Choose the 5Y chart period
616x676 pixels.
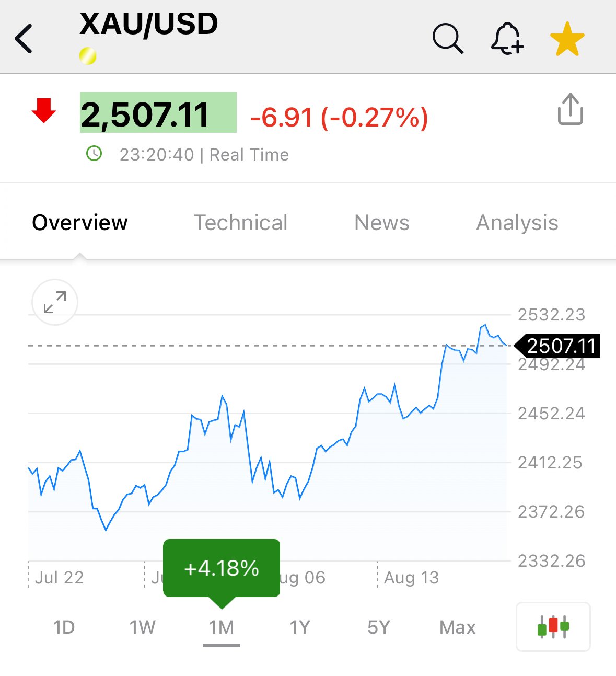tap(379, 627)
